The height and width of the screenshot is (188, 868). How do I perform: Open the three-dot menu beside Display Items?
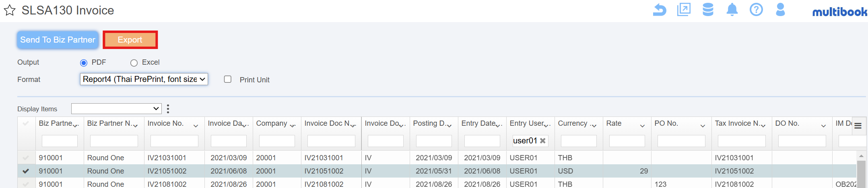pyautogui.click(x=168, y=109)
